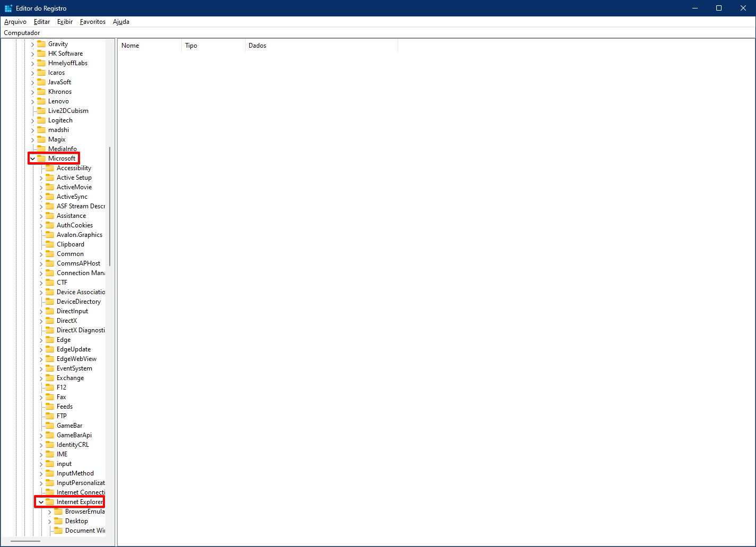Image resolution: width=756 pixels, height=547 pixels.
Task: Click the Microsoft folder icon
Action: [41, 158]
